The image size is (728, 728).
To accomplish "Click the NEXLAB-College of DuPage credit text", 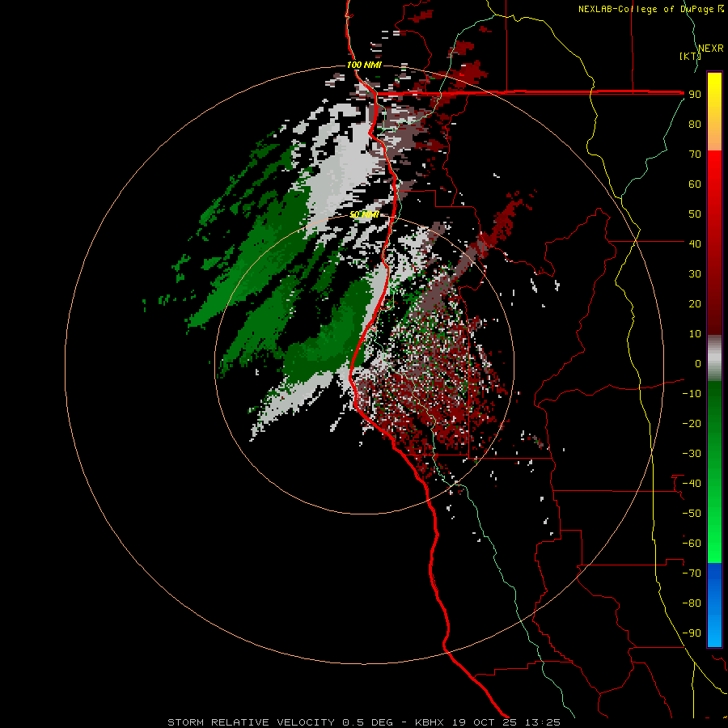I will click(x=651, y=9).
